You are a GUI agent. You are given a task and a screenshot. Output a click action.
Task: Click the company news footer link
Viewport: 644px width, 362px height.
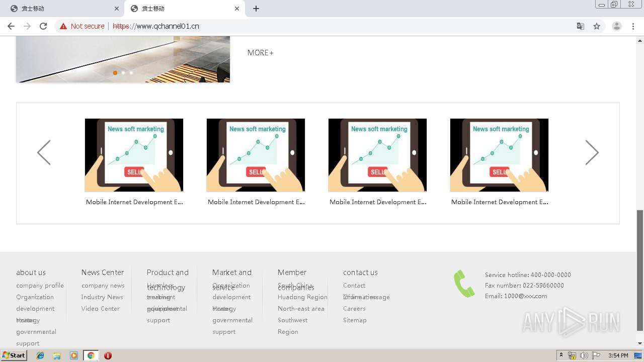point(103,286)
